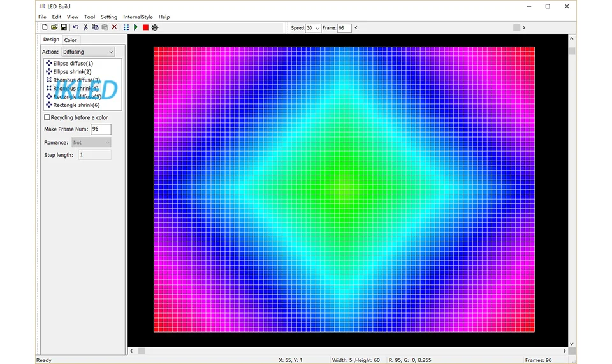Click the gear-like settings toolbar icon
Viewport: 612px width, 364px height.
click(155, 27)
